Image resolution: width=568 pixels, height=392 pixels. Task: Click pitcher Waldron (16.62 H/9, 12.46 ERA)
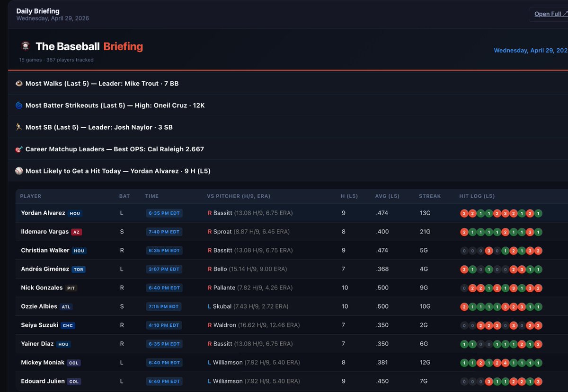[254, 325]
